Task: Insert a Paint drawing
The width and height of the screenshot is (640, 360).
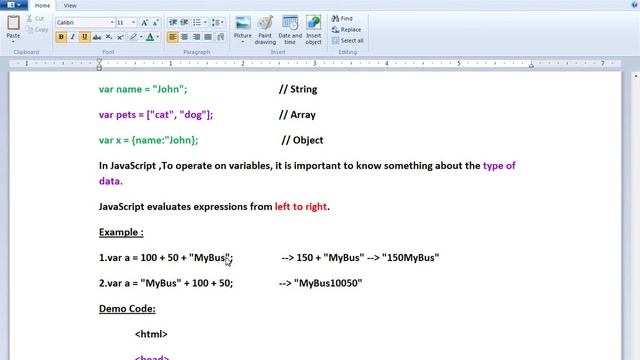Action: (265, 30)
